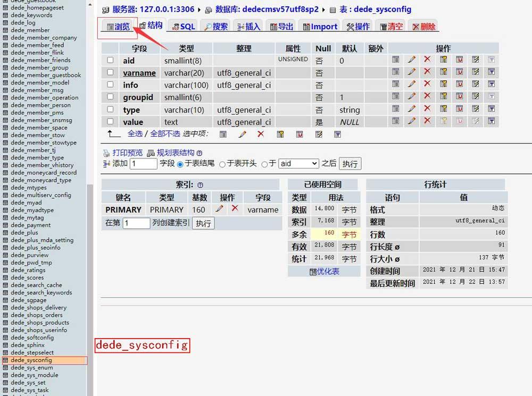This screenshot has height=396, width=532.
Task: Click 全部不选 link
Action: tap(165, 133)
